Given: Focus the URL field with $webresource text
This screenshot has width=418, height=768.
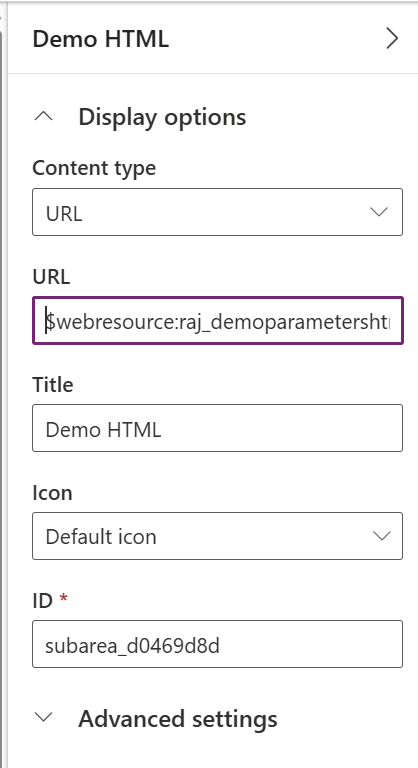Looking at the screenshot, I should [218, 321].
